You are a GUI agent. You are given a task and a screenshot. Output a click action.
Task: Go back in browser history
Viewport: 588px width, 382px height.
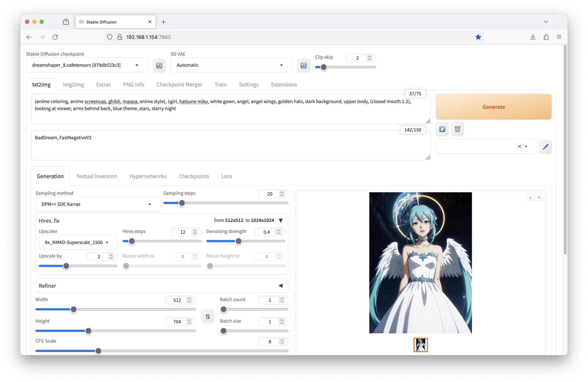29,37
